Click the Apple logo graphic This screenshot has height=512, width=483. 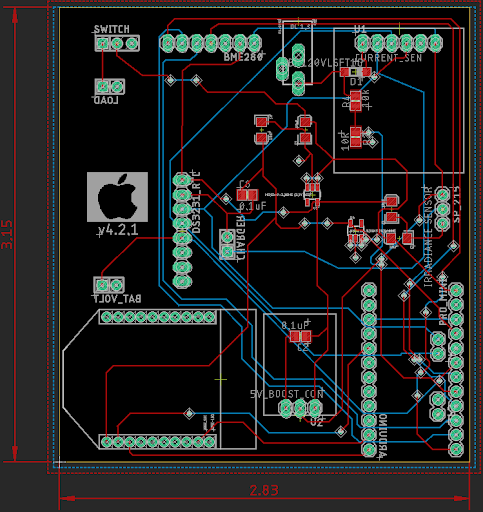pos(117,197)
